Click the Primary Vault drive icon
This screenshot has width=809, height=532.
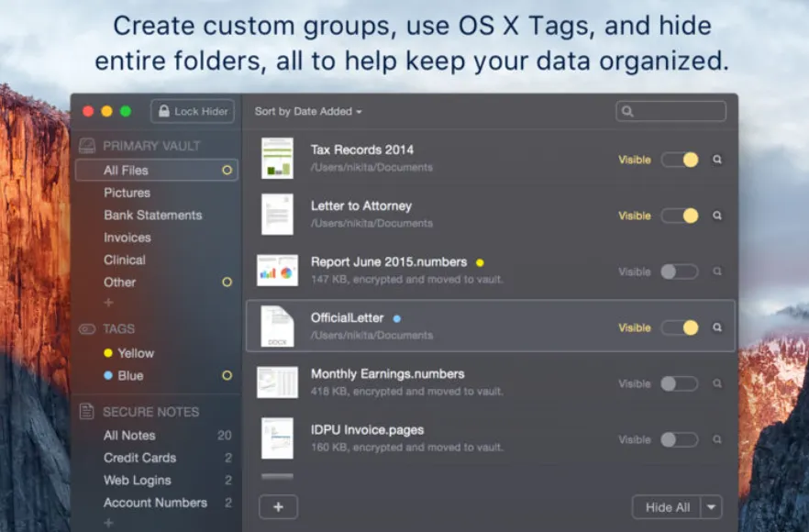[x=86, y=146]
